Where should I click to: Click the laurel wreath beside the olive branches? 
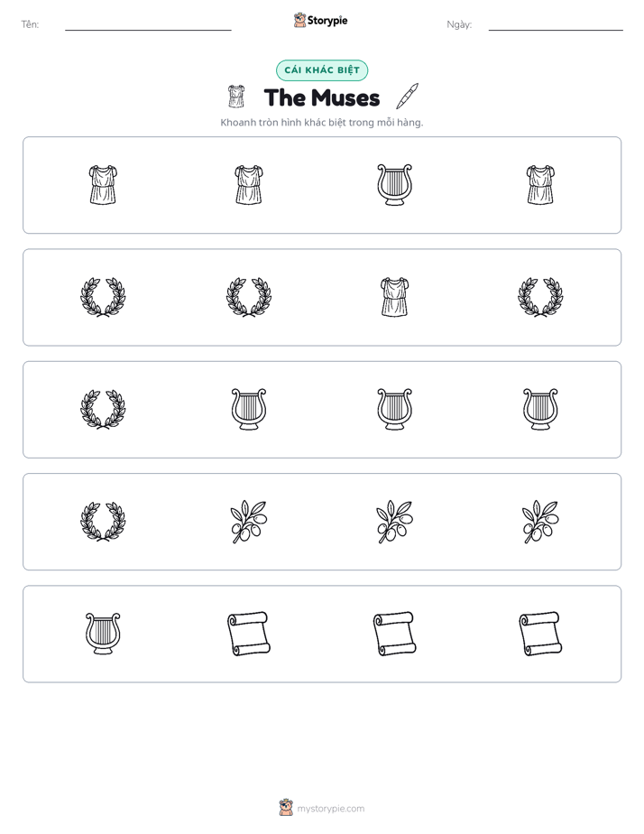(x=103, y=522)
